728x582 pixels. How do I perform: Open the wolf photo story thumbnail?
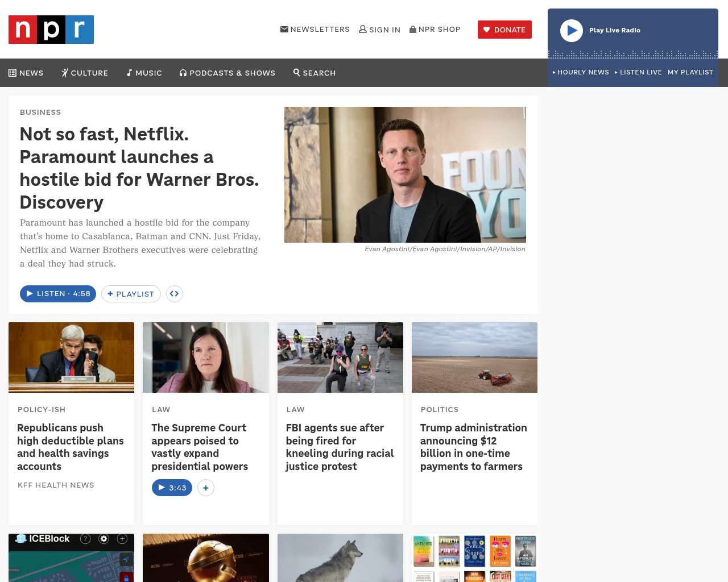(340, 558)
